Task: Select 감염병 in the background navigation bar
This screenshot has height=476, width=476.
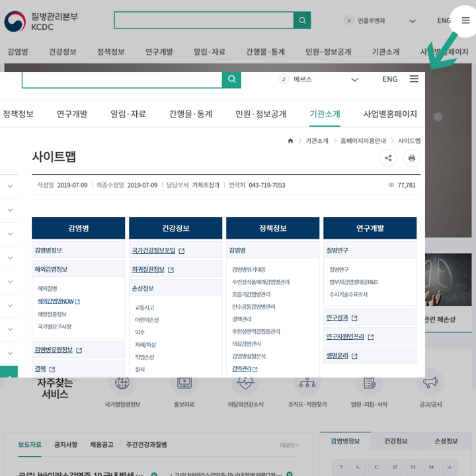Action: pos(18,52)
